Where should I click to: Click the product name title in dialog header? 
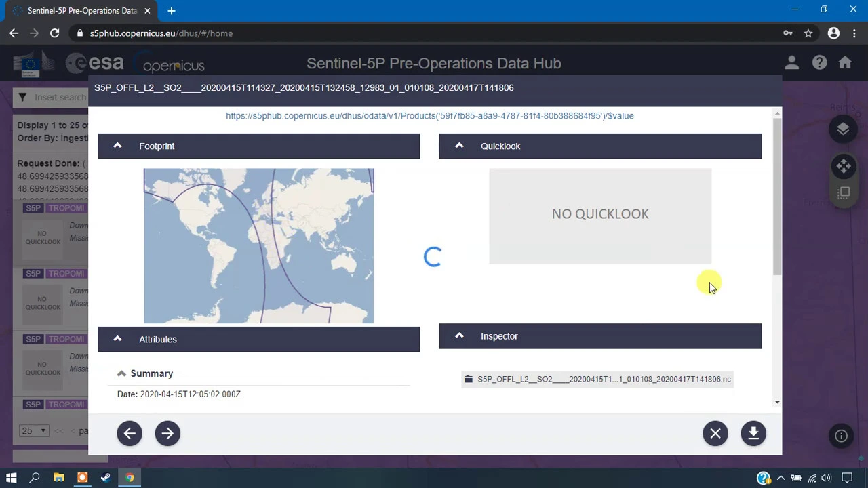(304, 88)
